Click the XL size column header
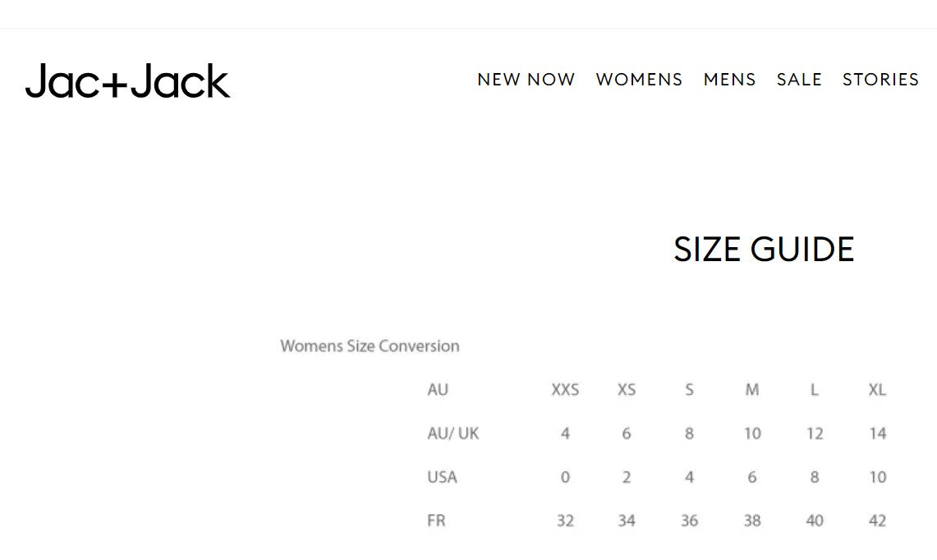The height and width of the screenshot is (560, 937). 877,390
